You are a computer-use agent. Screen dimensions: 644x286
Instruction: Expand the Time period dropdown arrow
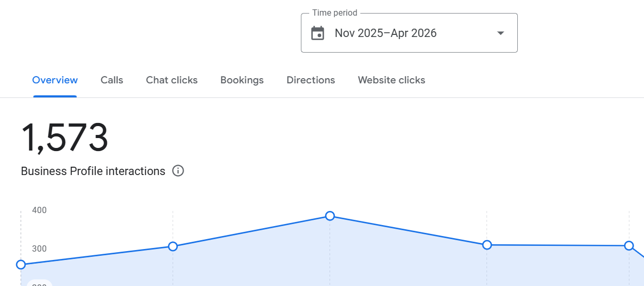tap(501, 33)
